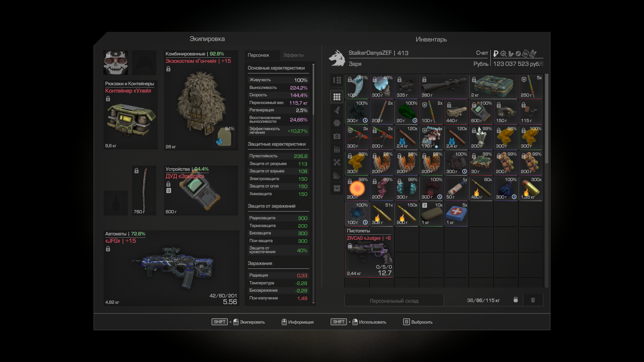Screen dimensions: 644x362
Task: Select the ДУД «Эльбрус» device slot
Action: point(201,190)
